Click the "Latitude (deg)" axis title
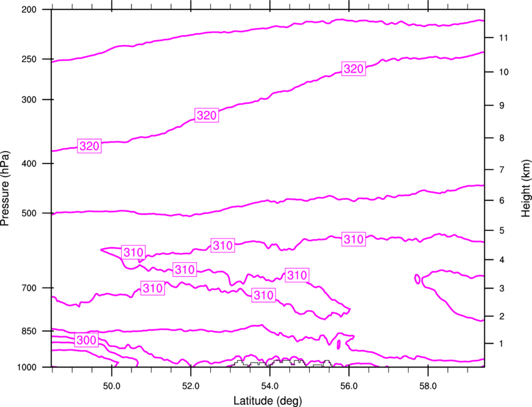This screenshot has width=532, height=407. 267,401
